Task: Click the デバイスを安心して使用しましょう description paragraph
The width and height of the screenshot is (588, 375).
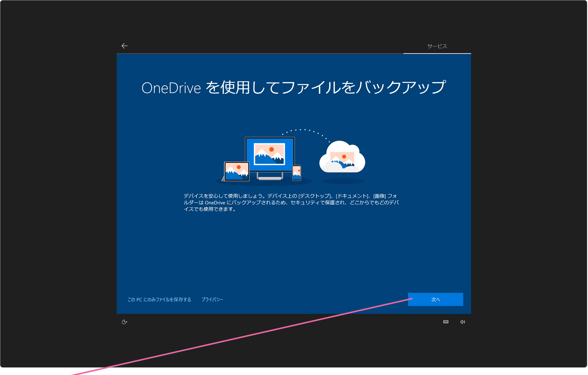Action: tap(291, 203)
